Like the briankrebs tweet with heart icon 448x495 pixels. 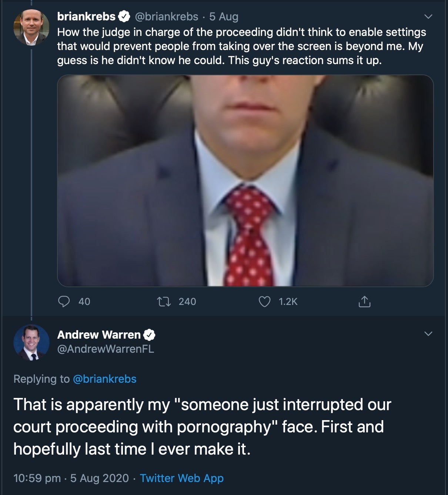click(264, 302)
